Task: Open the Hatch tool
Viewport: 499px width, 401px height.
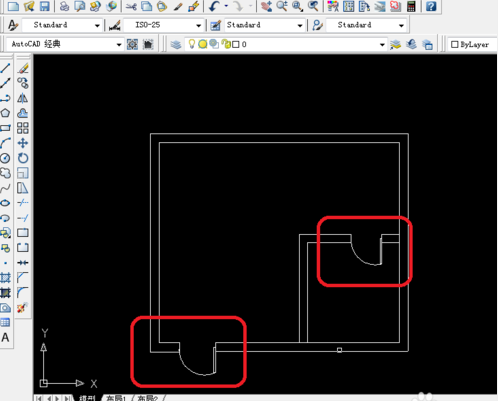Action: click(x=5, y=277)
